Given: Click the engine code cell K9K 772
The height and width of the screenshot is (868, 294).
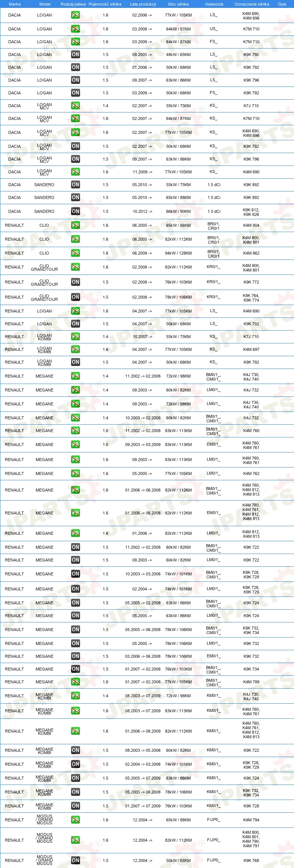Looking at the screenshot, I should 251,282.
